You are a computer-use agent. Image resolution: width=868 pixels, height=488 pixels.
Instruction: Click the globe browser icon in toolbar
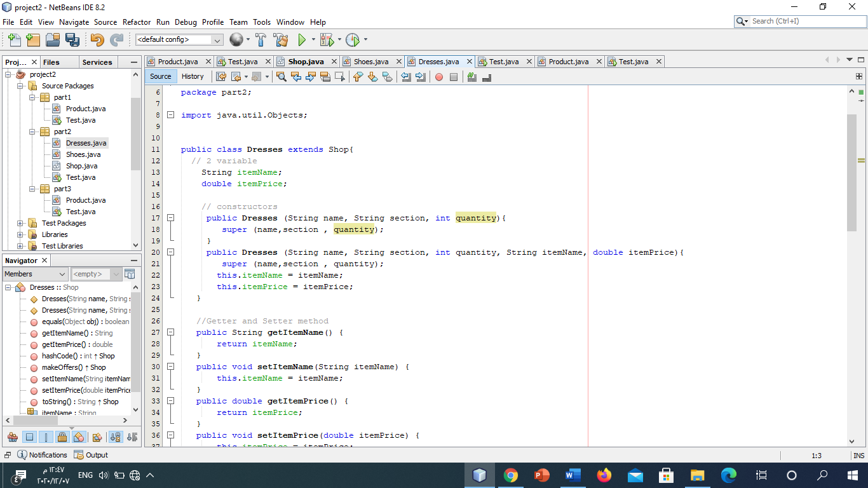click(x=236, y=40)
